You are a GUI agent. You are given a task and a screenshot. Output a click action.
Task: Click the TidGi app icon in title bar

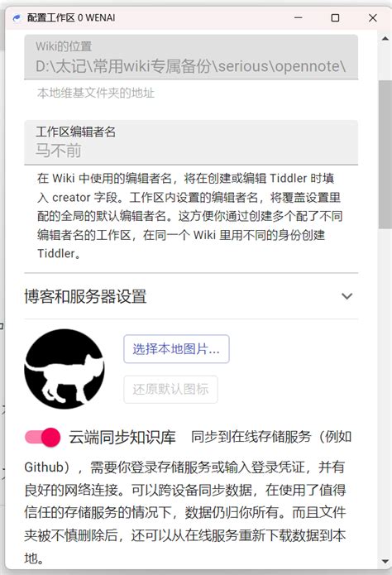[17, 18]
